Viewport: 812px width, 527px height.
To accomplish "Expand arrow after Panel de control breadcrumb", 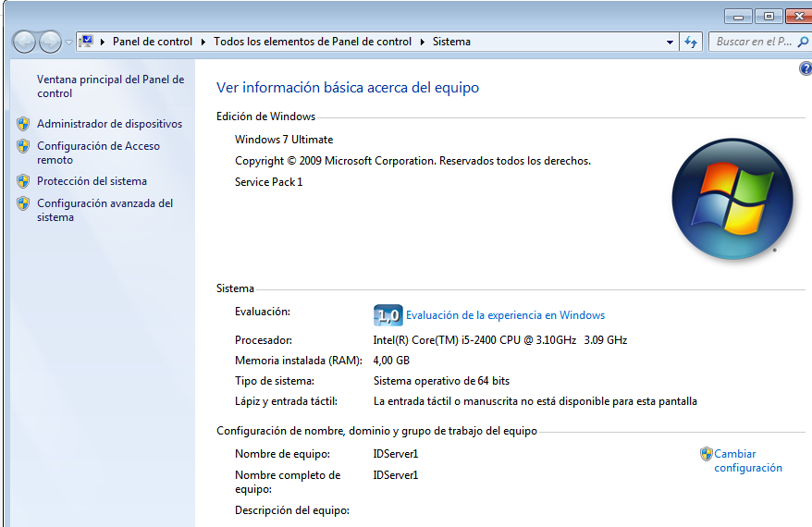I will 203,42.
